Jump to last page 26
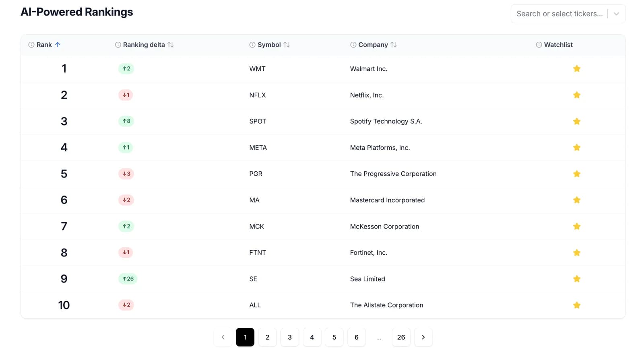 [401, 337]
